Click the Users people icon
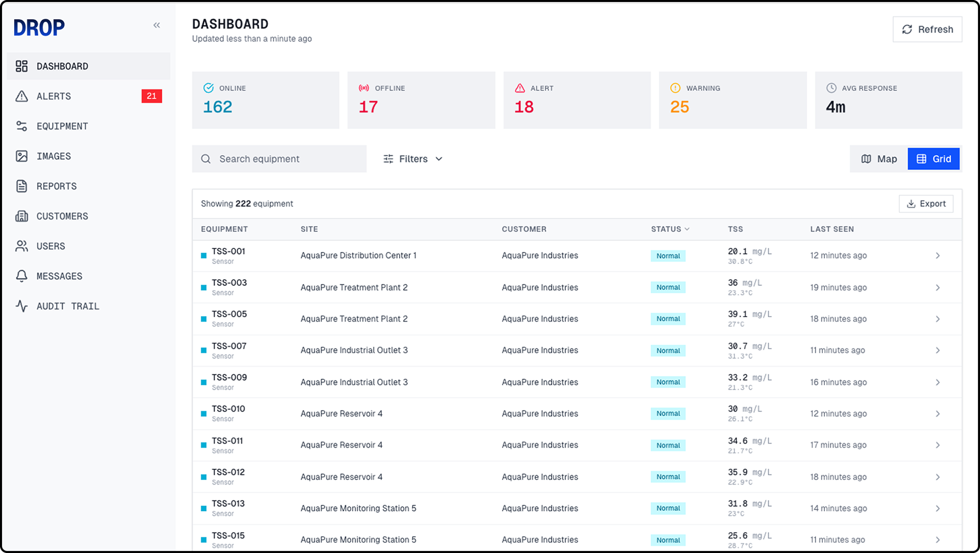Screen dimensions: 980x553 pos(21,246)
